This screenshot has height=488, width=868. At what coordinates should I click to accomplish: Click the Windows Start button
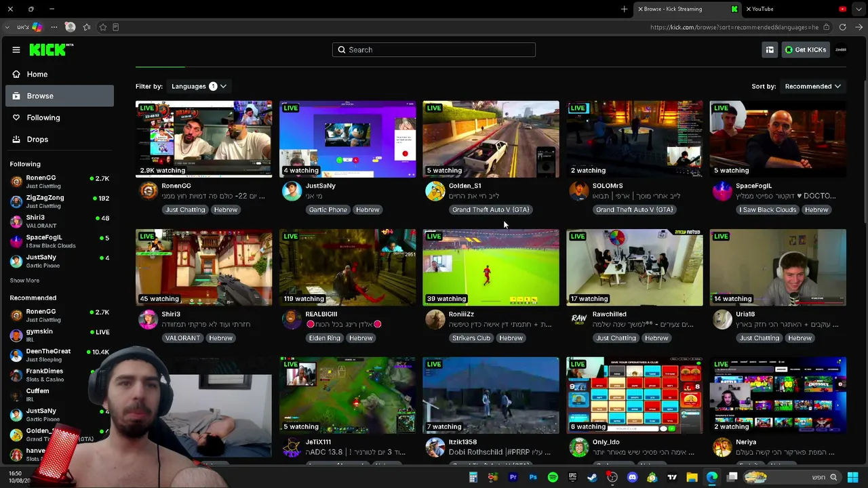tap(852, 477)
